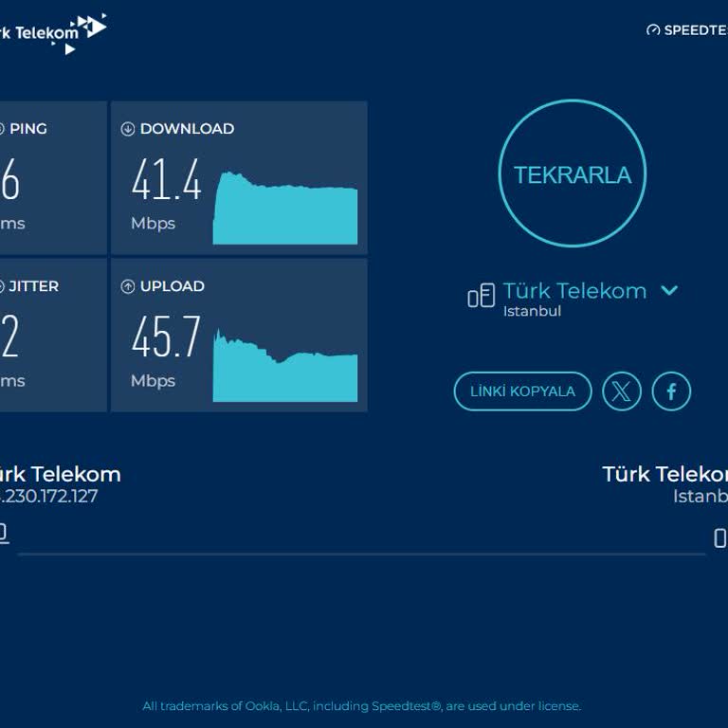This screenshot has height=728, width=728.
Task: Click the jitter value 2
Action: 9,337
